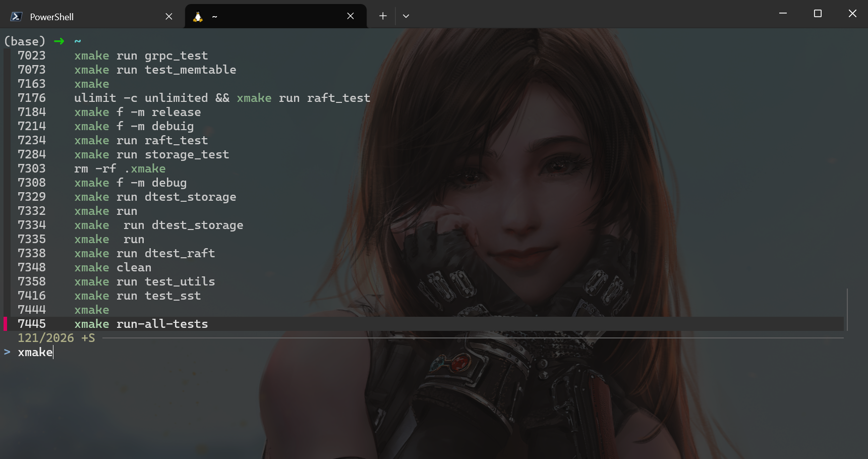Select entry xmake clean
This screenshot has height=459, width=868.
click(x=84, y=267)
